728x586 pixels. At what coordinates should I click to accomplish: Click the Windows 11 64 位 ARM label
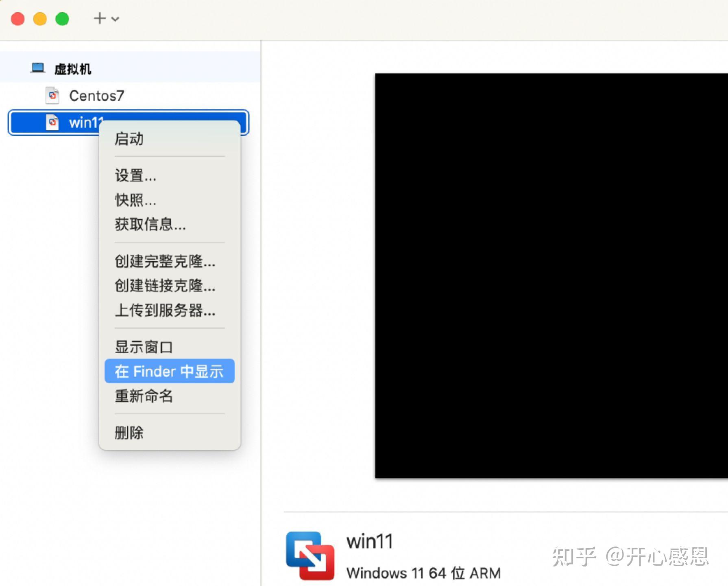[423, 573]
